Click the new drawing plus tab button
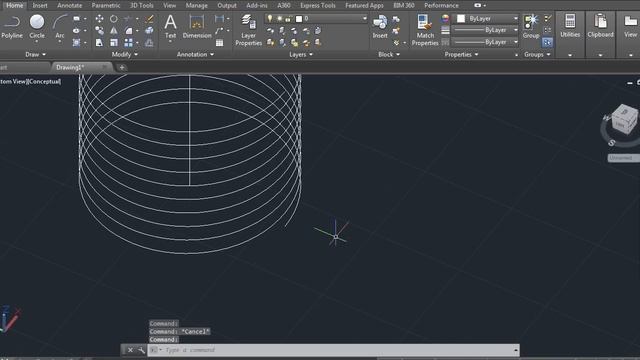640x360 pixels. click(x=122, y=68)
